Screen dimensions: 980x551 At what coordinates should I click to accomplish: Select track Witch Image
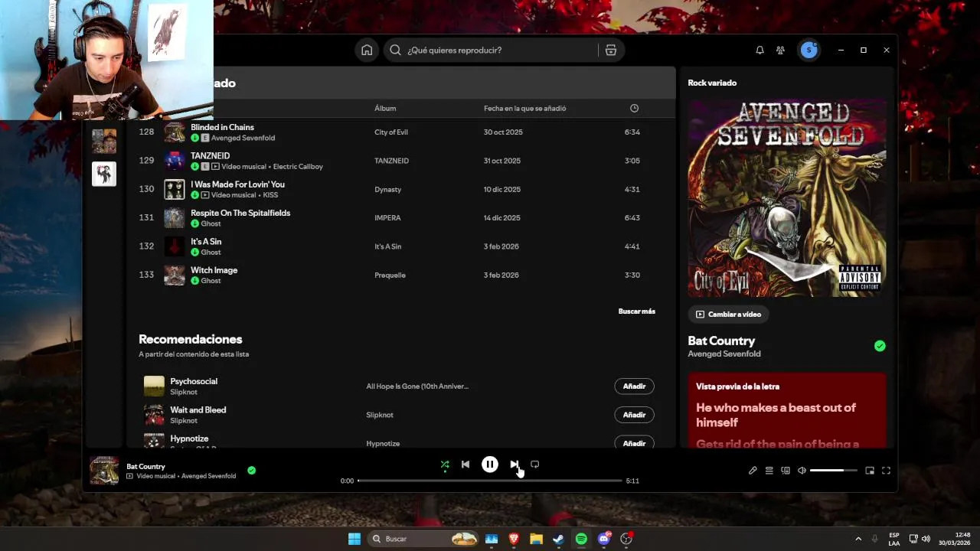coord(214,270)
